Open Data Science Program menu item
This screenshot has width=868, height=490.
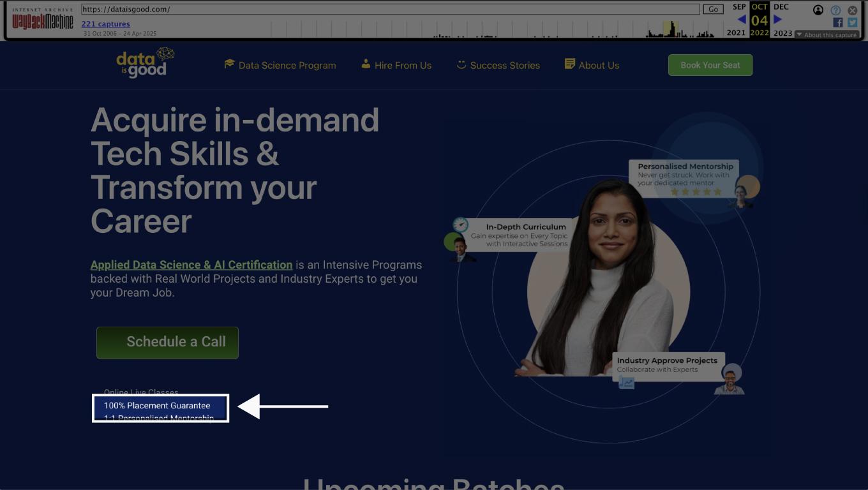click(x=280, y=65)
